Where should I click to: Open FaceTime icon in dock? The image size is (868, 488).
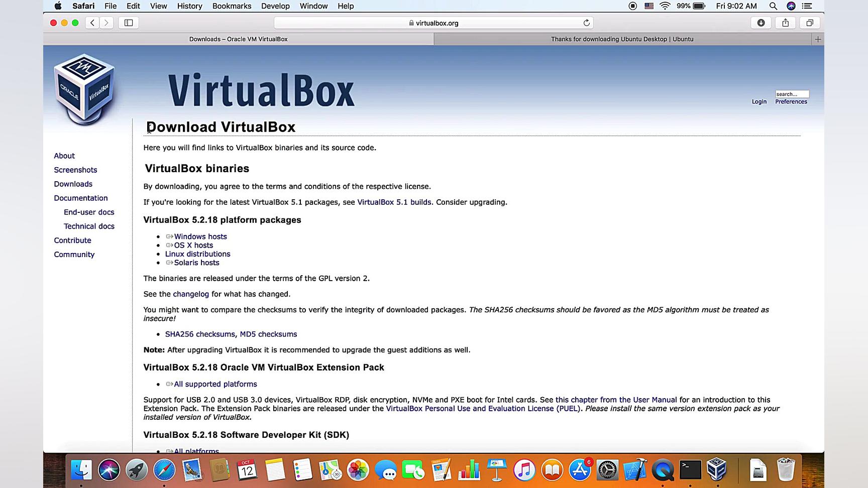point(413,470)
